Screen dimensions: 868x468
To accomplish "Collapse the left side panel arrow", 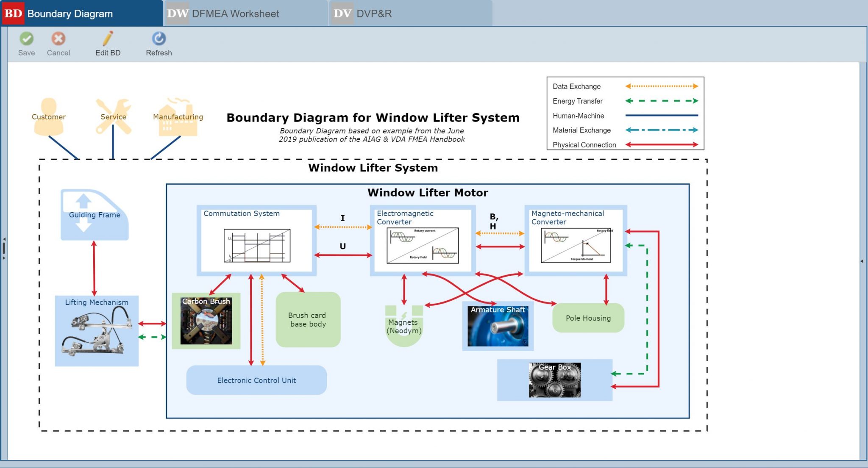I will (x=3, y=238).
